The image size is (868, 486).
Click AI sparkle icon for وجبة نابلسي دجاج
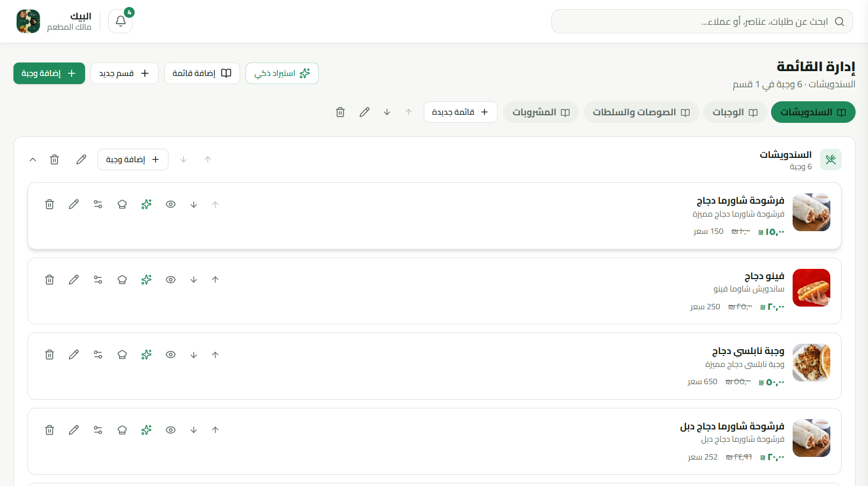(x=146, y=355)
